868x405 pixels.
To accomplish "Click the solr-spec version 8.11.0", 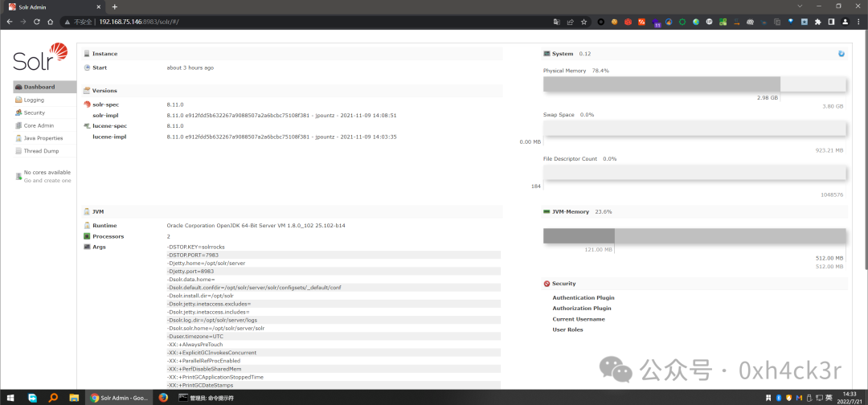I will click(x=175, y=104).
